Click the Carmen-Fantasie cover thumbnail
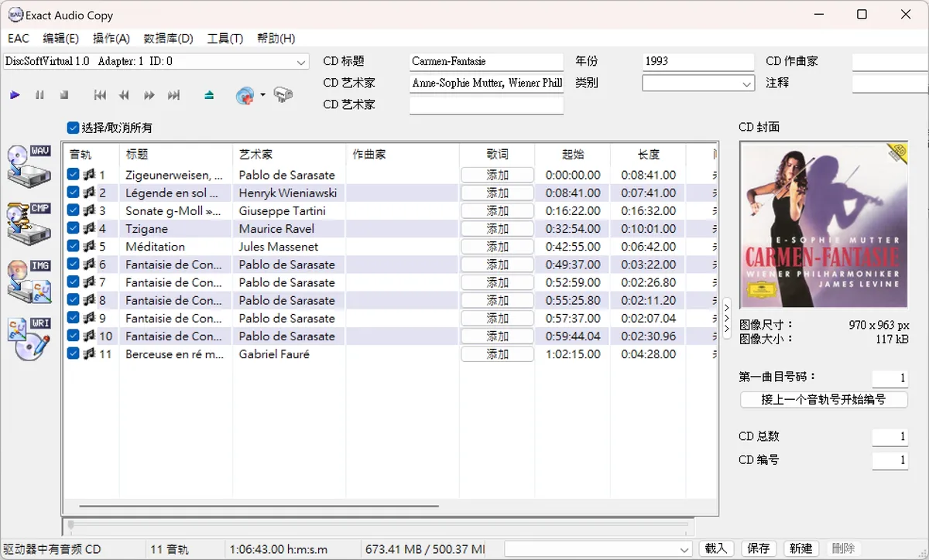Image resolution: width=929 pixels, height=560 pixels. tap(824, 226)
